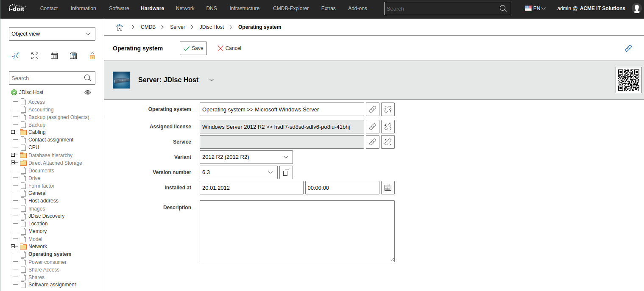Click the Save button
Viewport: 644px width, 291px height.
pos(193,48)
